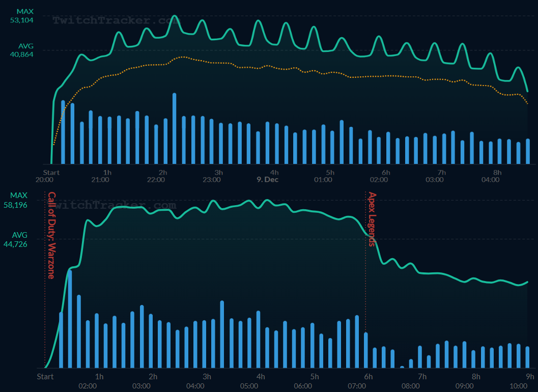This screenshot has width=538, height=392.
Task: Click the 8h 04:00 axis label on top chart
Action: point(491,176)
